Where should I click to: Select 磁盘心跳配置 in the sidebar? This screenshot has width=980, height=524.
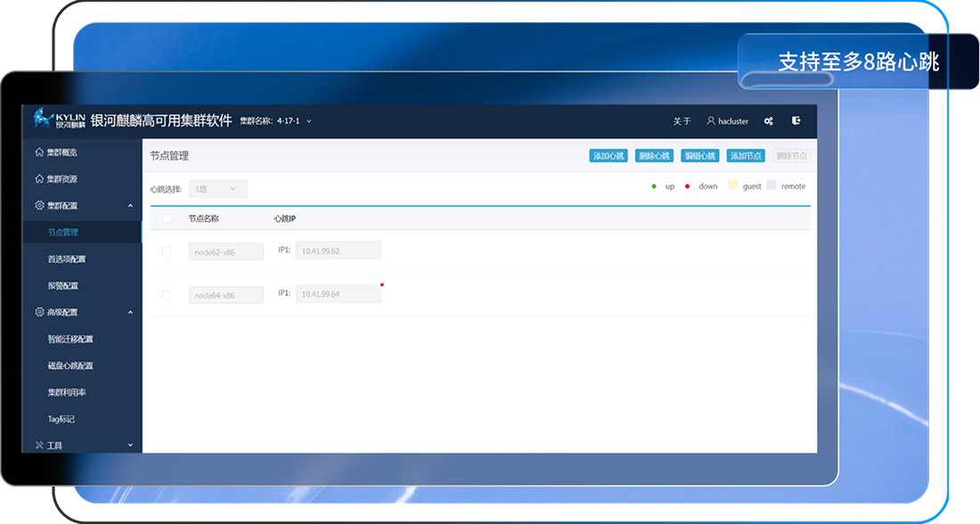click(x=70, y=365)
